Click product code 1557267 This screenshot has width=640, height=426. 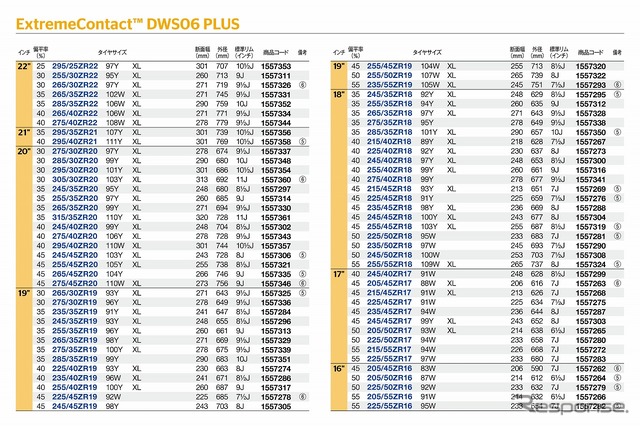tap(591, 142)
